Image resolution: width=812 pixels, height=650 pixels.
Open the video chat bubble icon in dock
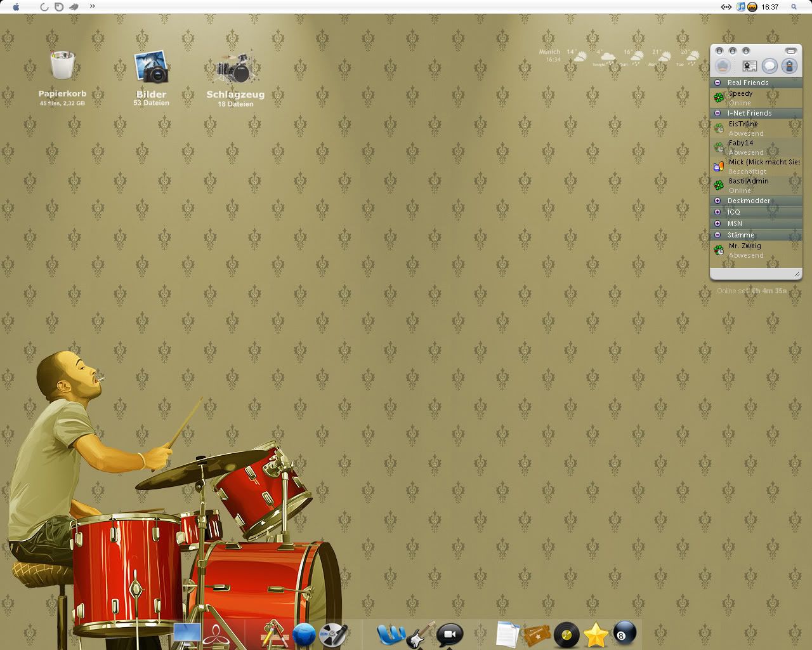(450, 634)
